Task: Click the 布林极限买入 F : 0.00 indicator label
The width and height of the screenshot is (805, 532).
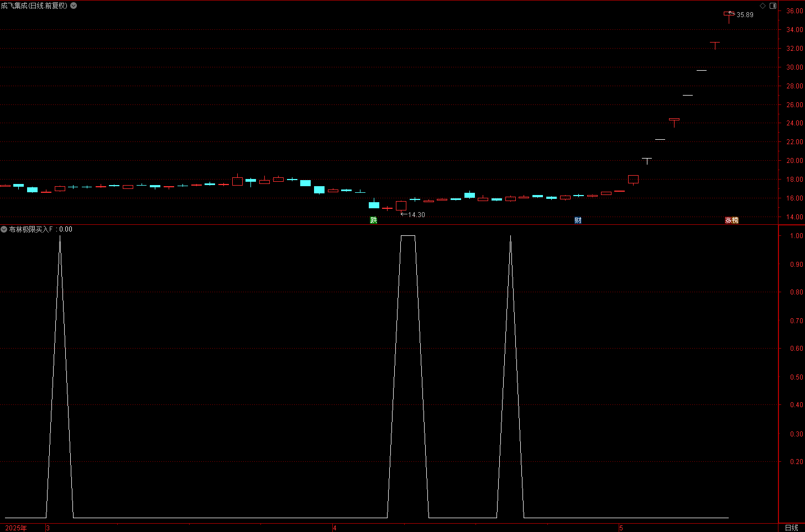Action: (40, 229)
